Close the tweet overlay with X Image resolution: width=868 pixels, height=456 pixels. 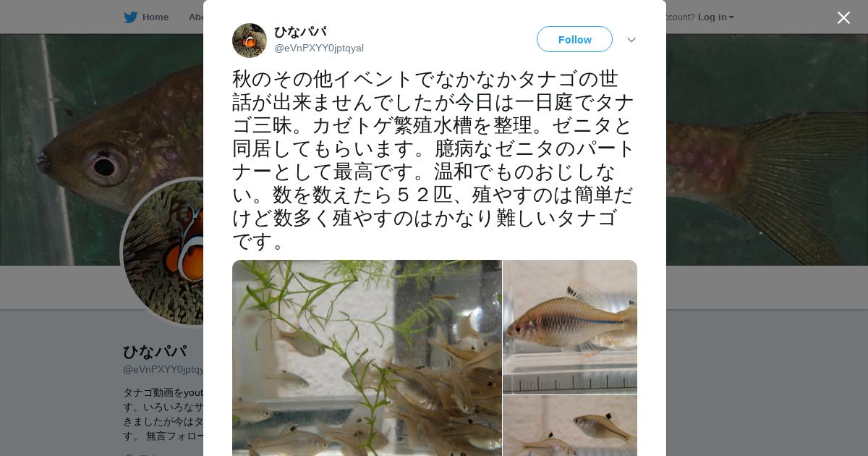pos(843,17)
